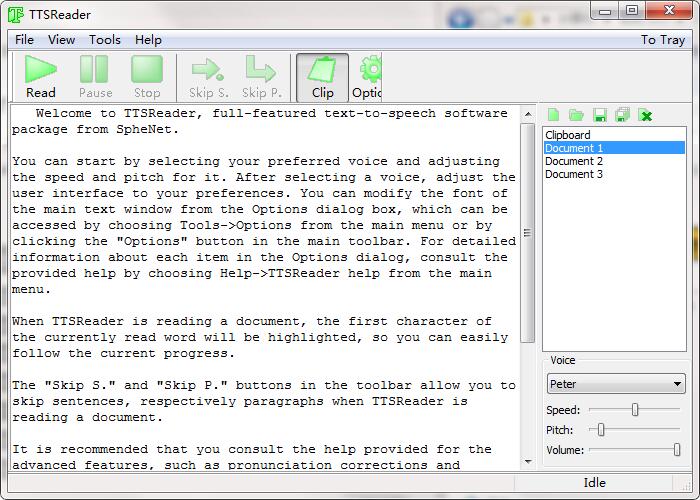Screen dimensions: 700x500
Task: Create a new document with blank page icon
Action: click(x=554, y=115)
